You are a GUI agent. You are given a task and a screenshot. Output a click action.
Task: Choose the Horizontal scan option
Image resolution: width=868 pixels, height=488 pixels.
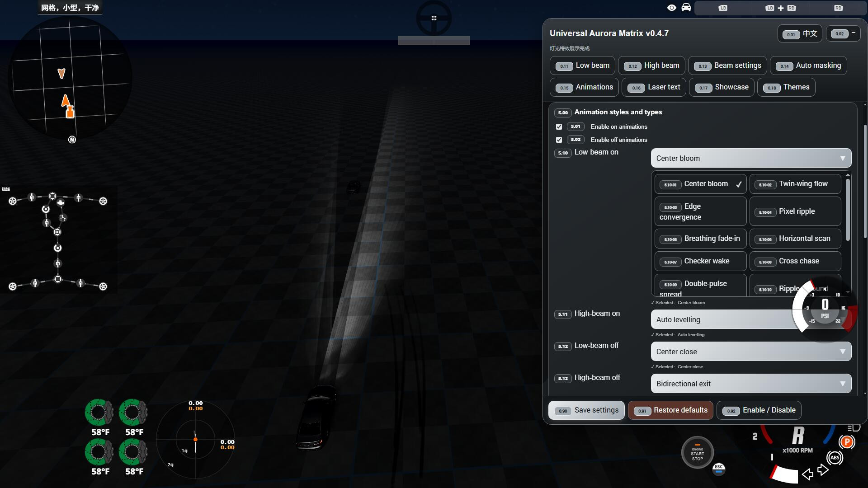pyautogui.click(x=795, y=239)
